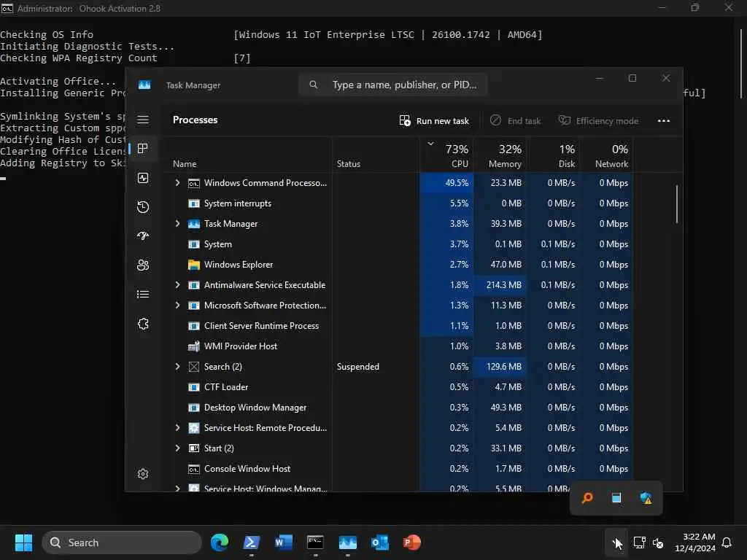Sort processes by CPU column
Screen dimensions: 747x560
447,155
